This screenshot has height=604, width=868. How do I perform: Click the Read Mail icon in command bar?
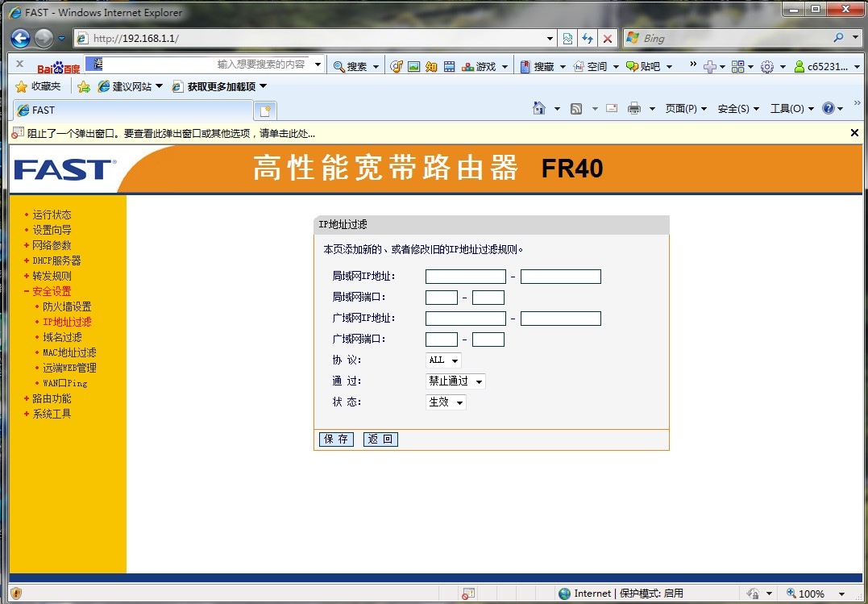[612, 108]
